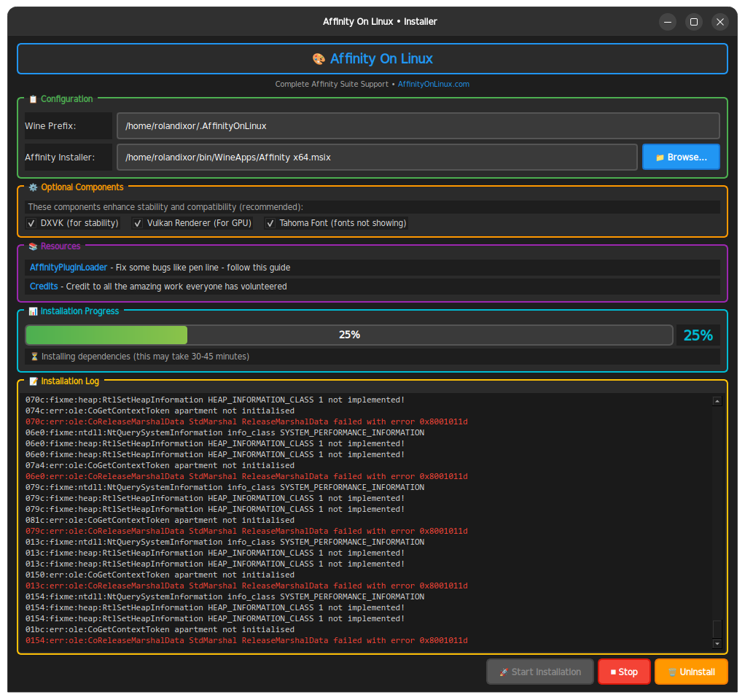Click the chart icon next to Installation Progress
745x700 pixels.
[33, 311]
